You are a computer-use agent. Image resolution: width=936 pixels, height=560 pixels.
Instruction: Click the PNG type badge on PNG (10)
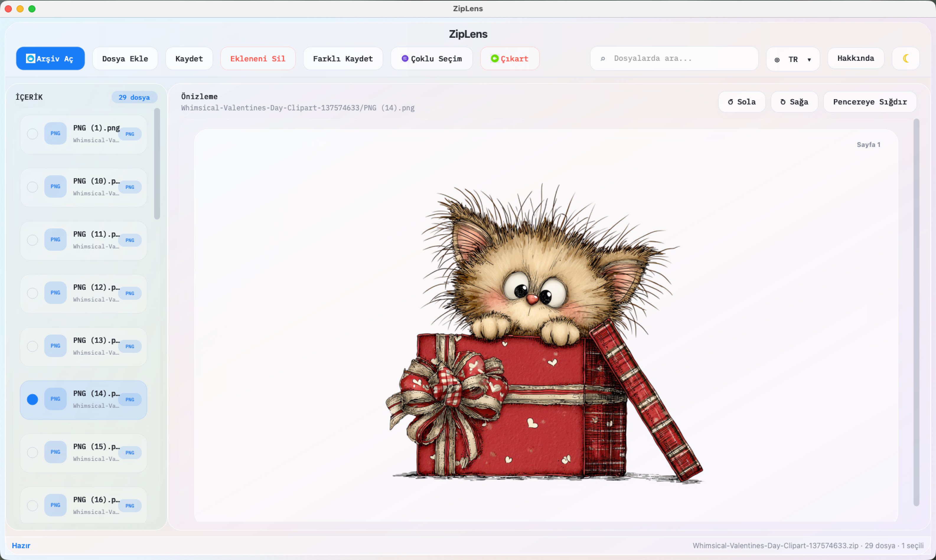click(x=130, y=187)
